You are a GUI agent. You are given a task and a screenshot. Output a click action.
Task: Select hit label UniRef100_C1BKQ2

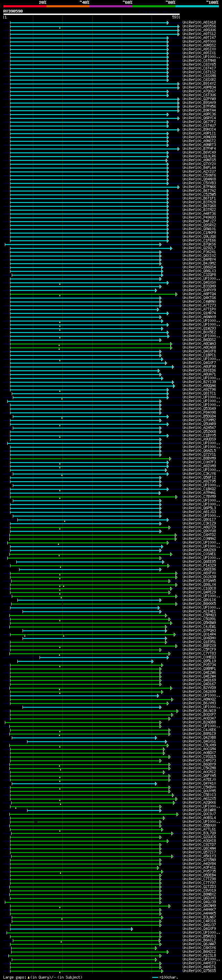coord(199,489)
